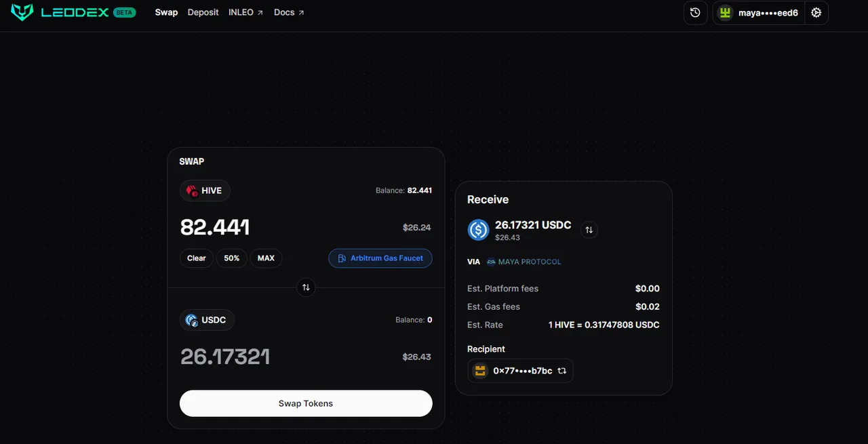Click the 26.17321 USDC output amount field
The width and height of the screenshot is (868, 444).
[225, 357]
